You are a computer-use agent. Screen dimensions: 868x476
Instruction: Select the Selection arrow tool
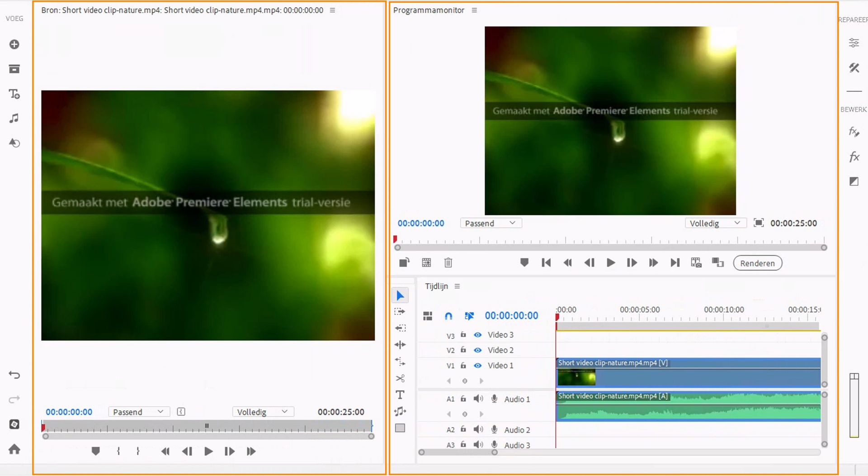pyautogui.click(x=400, y=295)
